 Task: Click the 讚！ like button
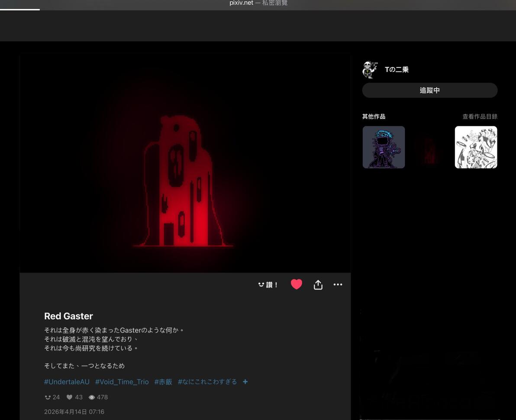268,285
